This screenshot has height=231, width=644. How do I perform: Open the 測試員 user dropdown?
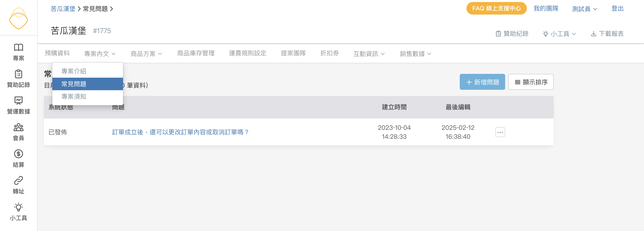[x=584, y=9]
